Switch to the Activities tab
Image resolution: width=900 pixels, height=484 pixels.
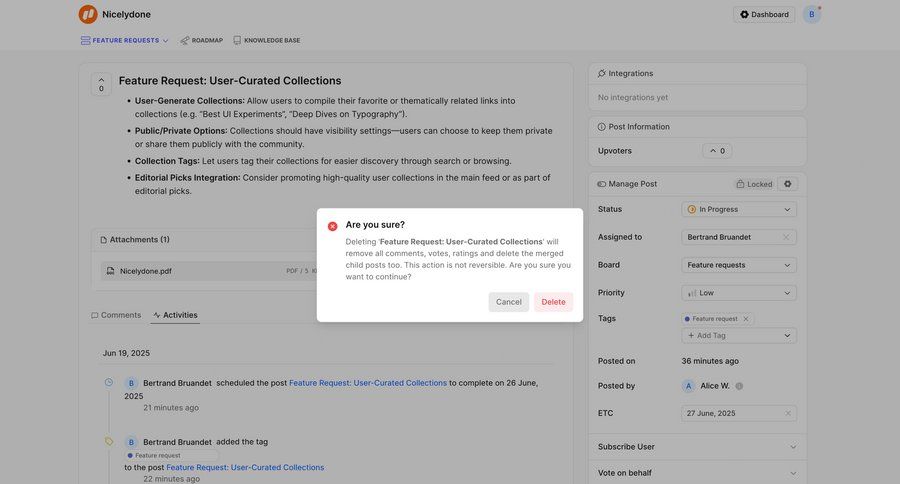tap(175, 315)
